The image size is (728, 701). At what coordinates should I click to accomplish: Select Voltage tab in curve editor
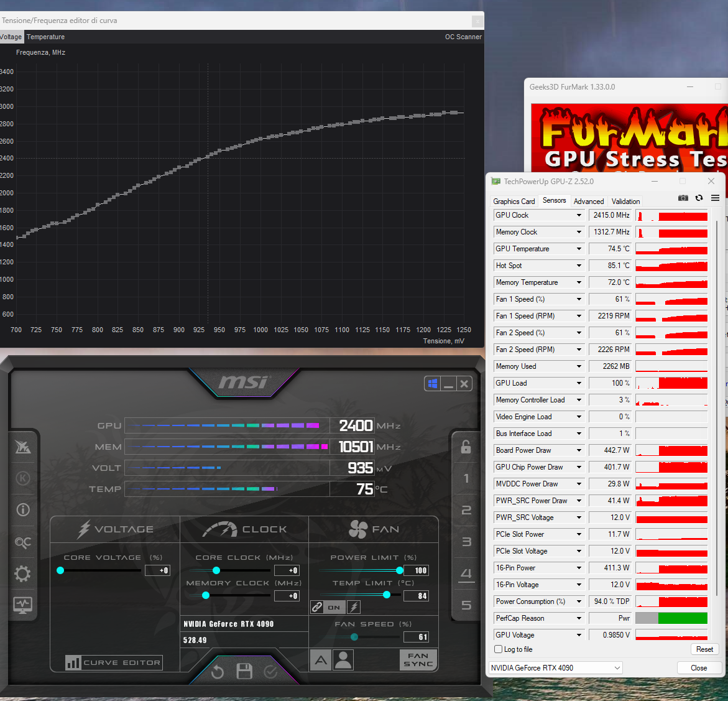pos(11,37)
